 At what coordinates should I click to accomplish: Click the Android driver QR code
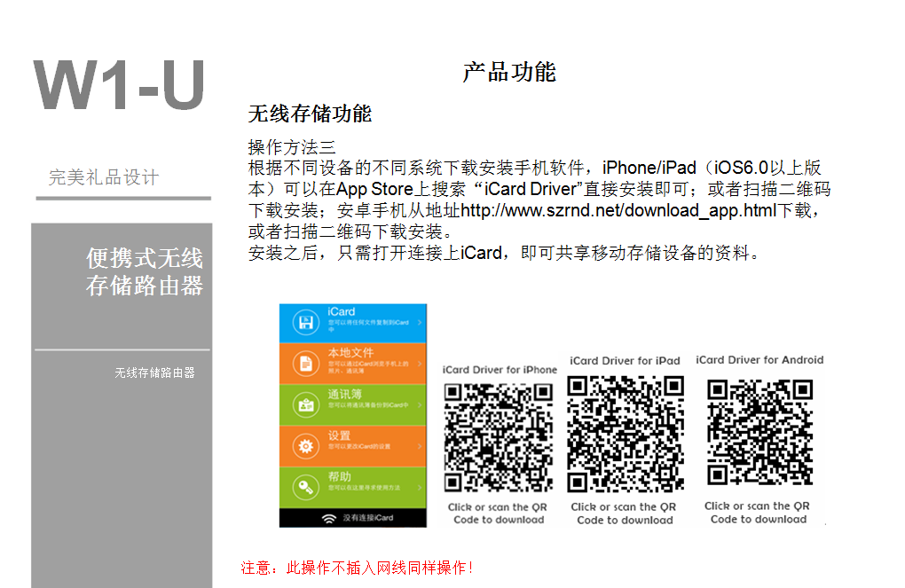pos(760,432)
